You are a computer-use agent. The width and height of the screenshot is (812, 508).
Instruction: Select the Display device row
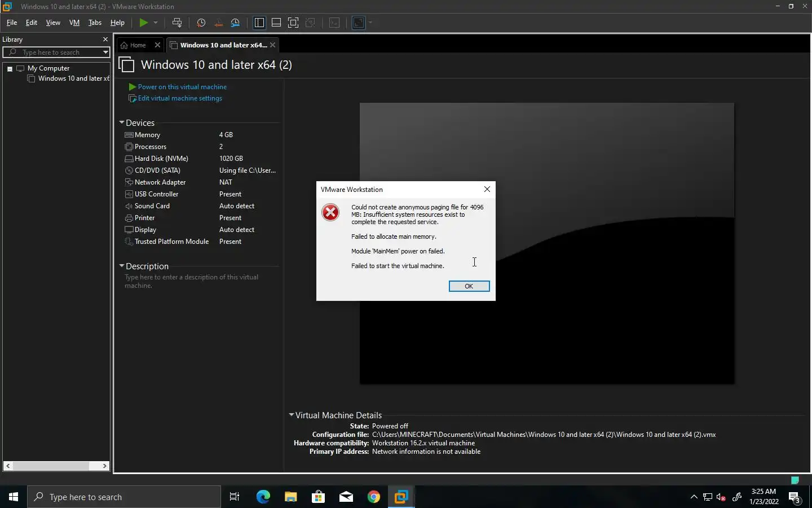click(200, 230)
